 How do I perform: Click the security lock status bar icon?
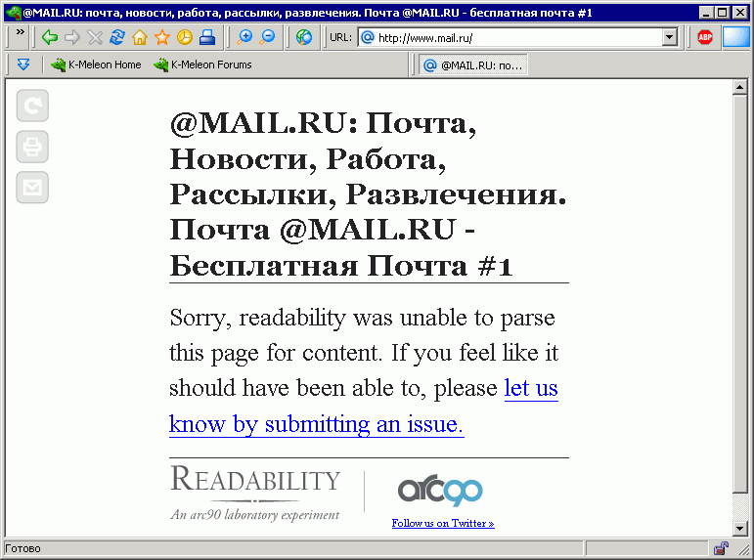point(721,548)
